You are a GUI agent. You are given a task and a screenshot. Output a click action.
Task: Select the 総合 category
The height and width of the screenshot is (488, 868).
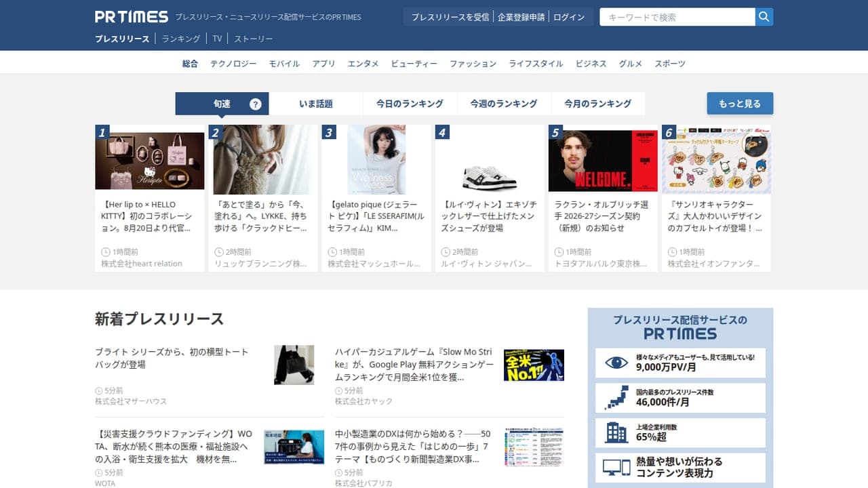coord(191,64)
